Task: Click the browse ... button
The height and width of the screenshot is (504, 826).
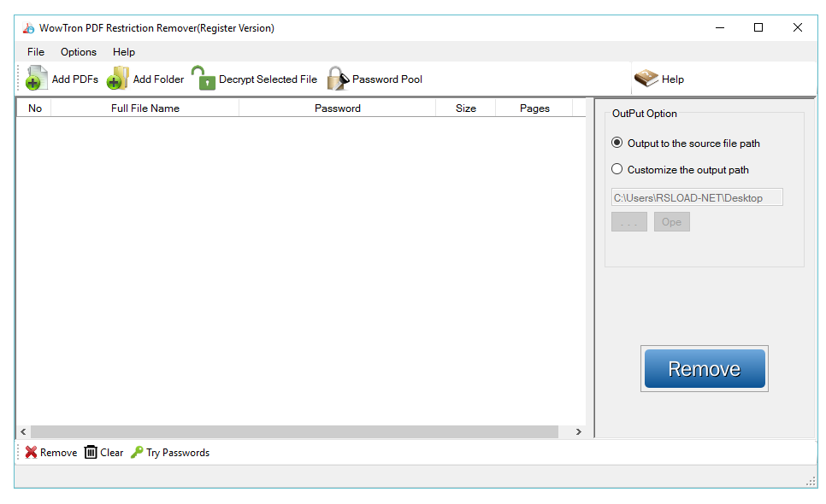Action: coord(629,221)
